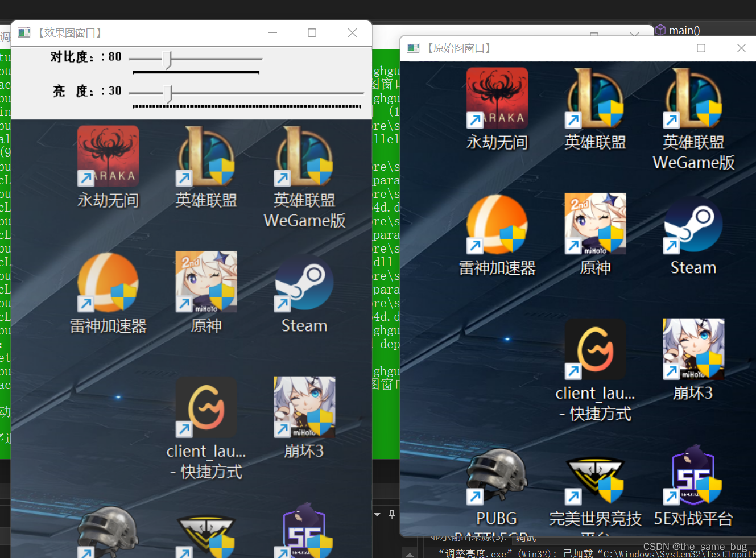Click the Steam label in 原始图窗口

pyautogui.click(x=693, y=267)
